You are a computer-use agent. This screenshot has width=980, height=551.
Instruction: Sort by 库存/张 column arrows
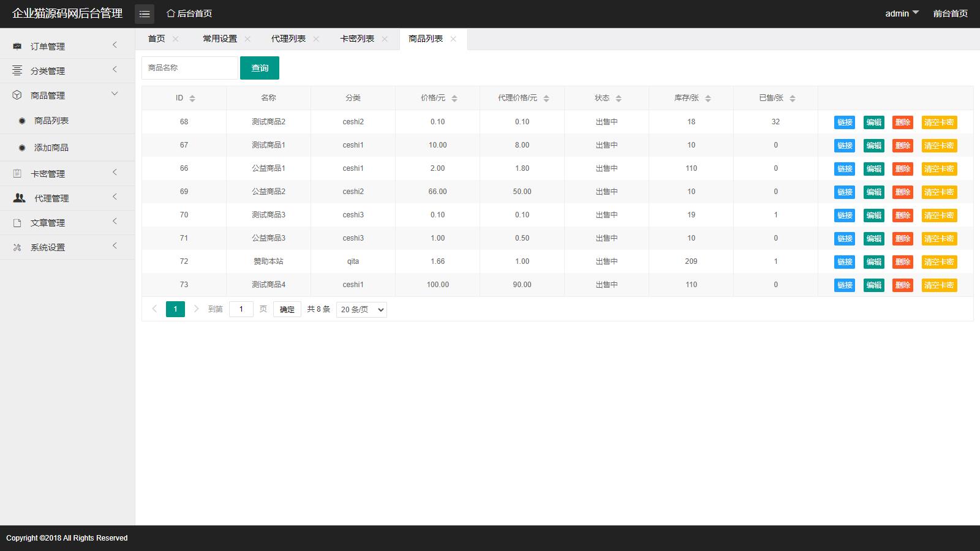[x=708, y=99]
